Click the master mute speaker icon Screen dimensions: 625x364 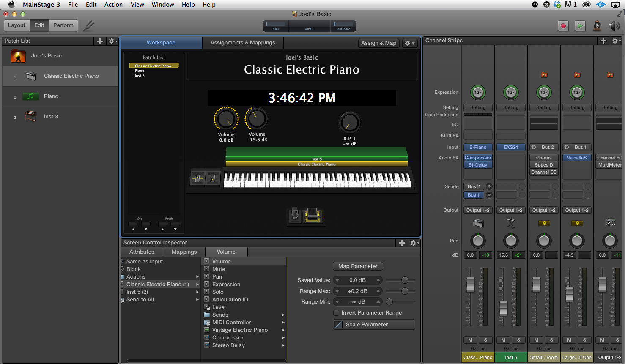coord(614,26)
